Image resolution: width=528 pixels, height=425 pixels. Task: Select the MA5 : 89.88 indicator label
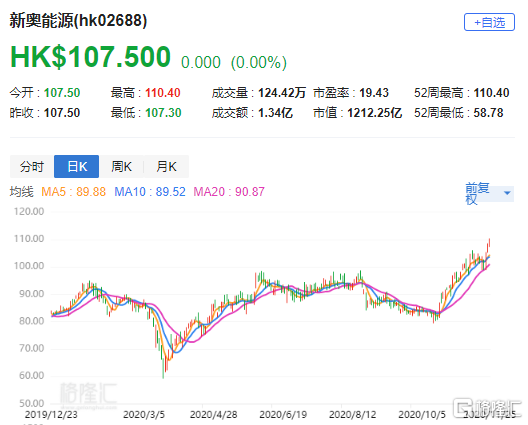73,192
